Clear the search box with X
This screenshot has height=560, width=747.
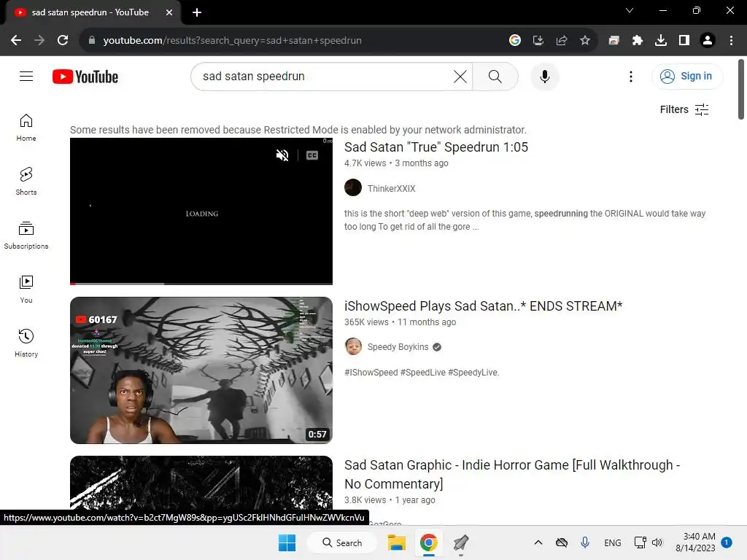pyautogui.click(x=460, y=76)
